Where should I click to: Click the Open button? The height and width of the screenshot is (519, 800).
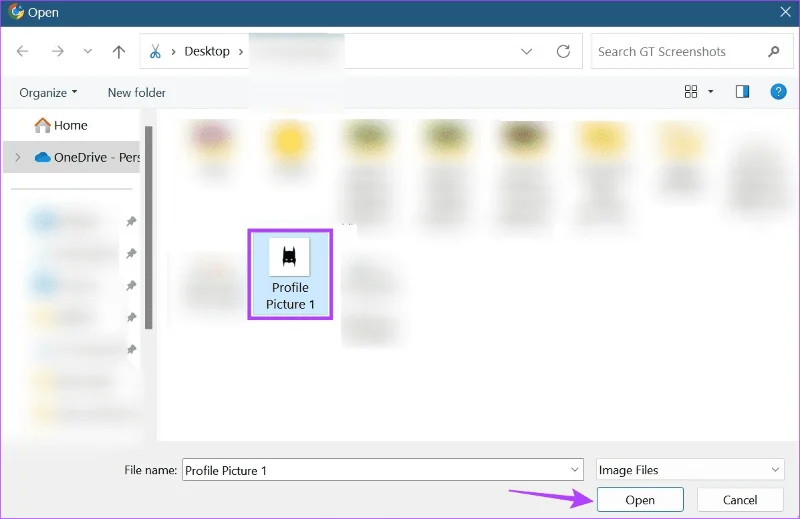click(x=640, y=500)
